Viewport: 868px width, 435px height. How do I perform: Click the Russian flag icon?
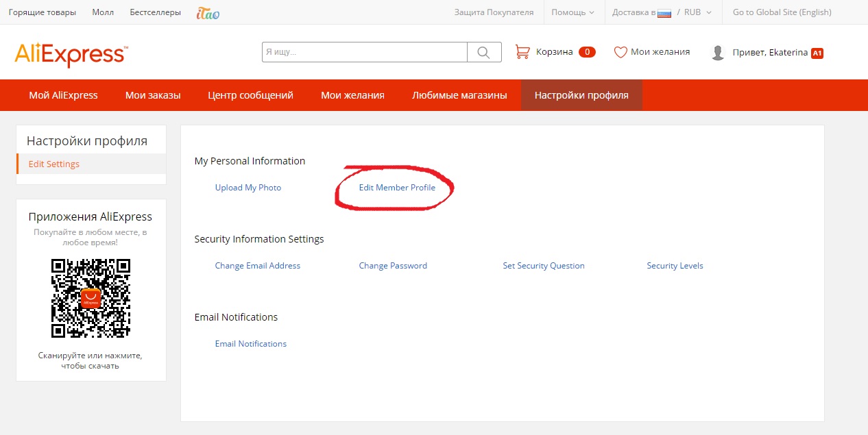click(664, 12)
